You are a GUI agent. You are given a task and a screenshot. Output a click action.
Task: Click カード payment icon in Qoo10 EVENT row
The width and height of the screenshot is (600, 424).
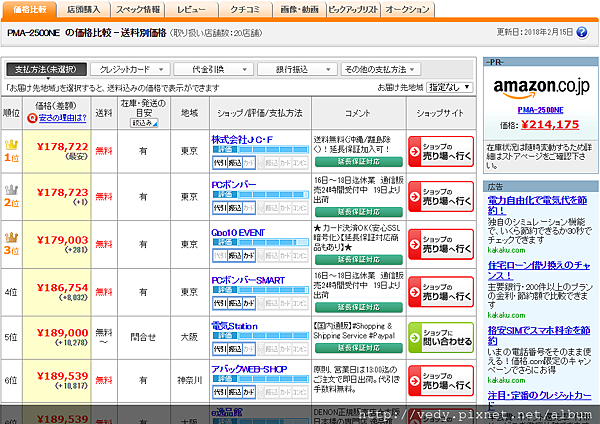pos(249,256)
